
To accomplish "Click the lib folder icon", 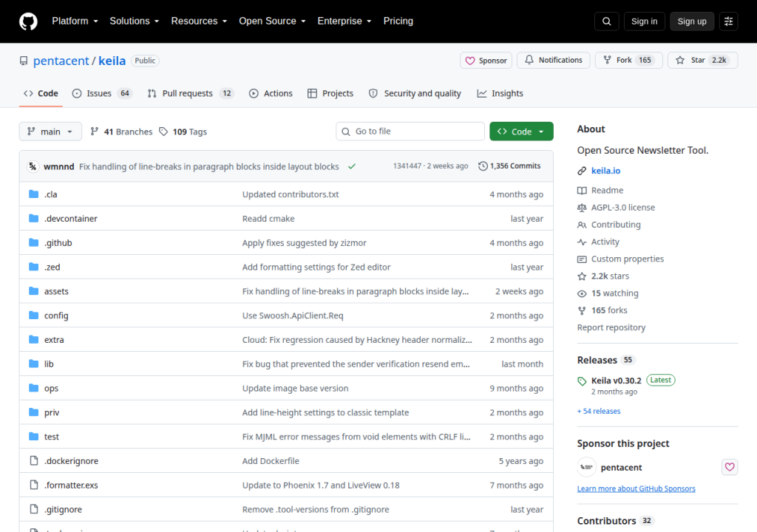I will click(34, 364).
